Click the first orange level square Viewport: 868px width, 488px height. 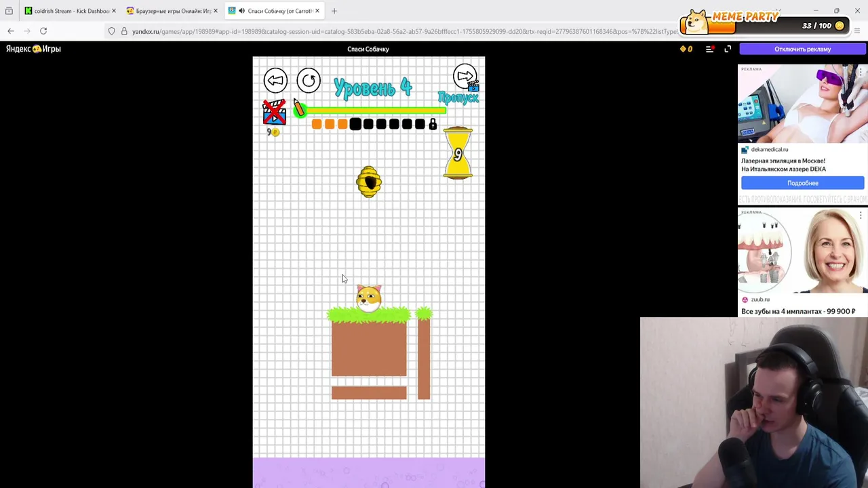(317, 124)
